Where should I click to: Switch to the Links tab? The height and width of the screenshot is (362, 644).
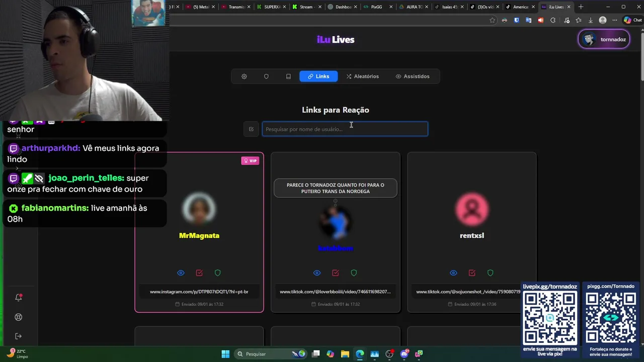coord(318,76)
